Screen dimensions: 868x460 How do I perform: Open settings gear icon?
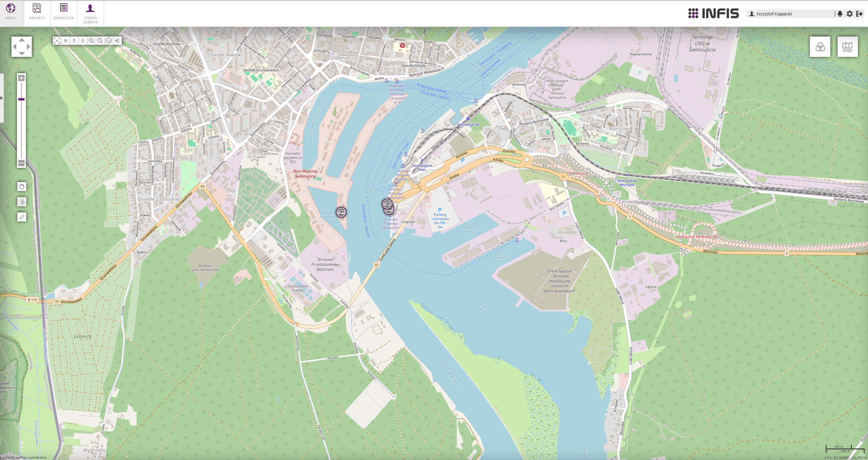850,14
